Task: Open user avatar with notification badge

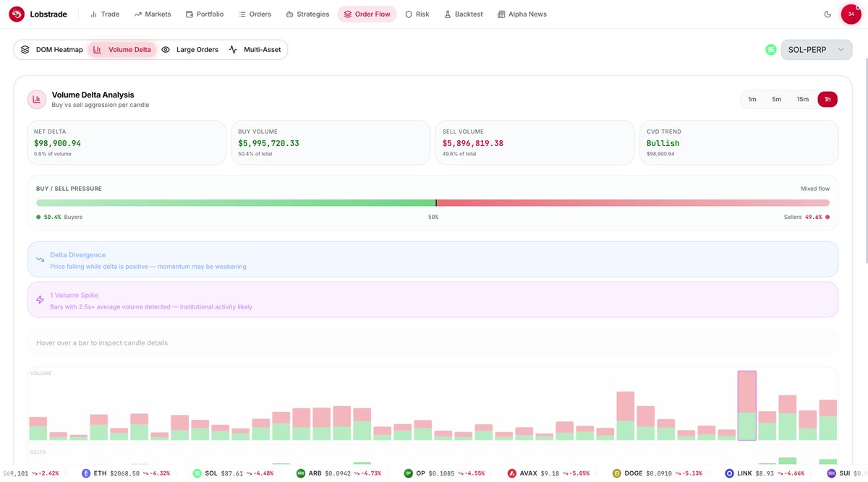Action: [851, 14]
